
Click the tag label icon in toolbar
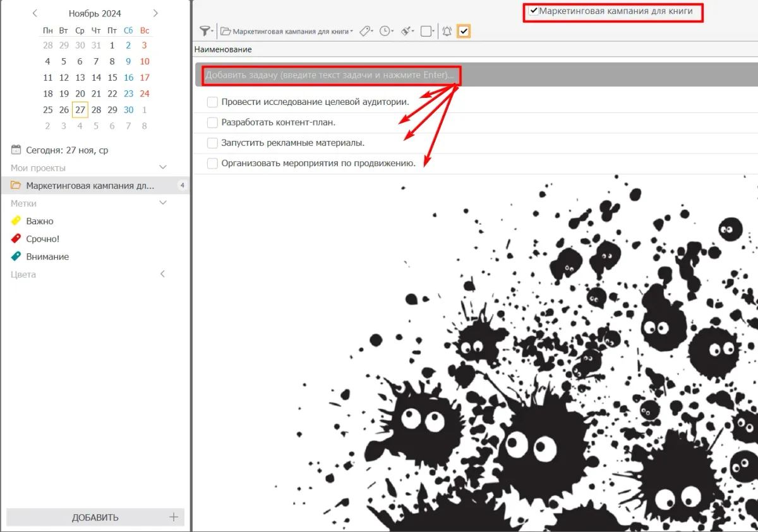click(364, 31)
